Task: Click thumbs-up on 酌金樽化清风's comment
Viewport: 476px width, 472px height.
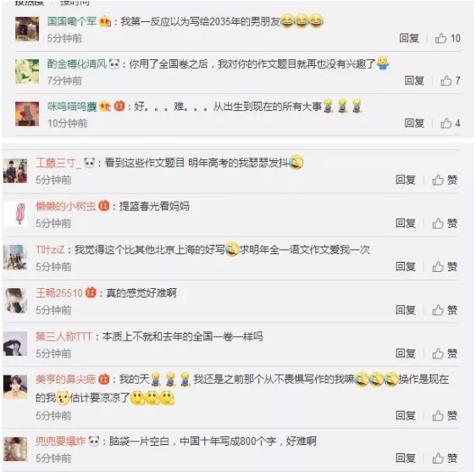Action: [451, 81]
